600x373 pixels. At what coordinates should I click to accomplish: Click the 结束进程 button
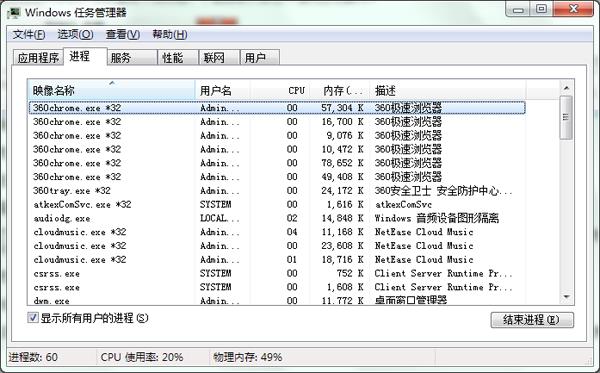532,320
